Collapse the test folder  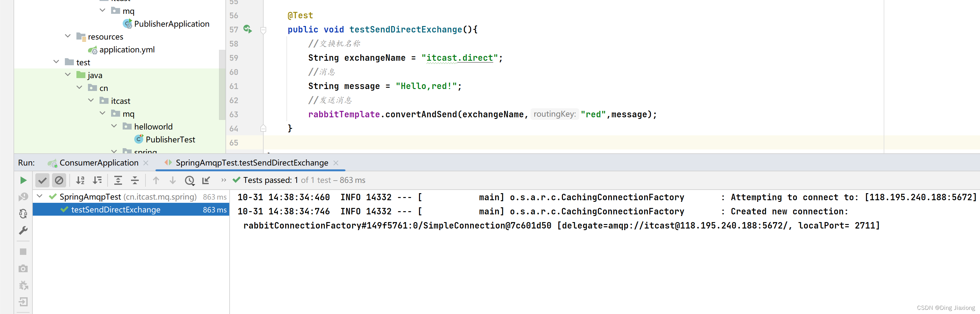click(56, 62)
